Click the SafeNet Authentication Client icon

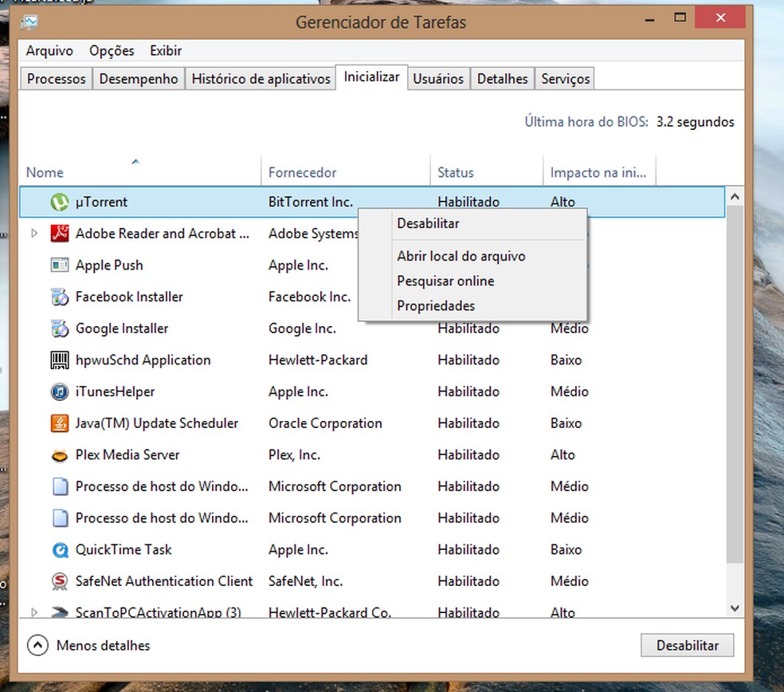pyautogui.click(x=60, y=581)
